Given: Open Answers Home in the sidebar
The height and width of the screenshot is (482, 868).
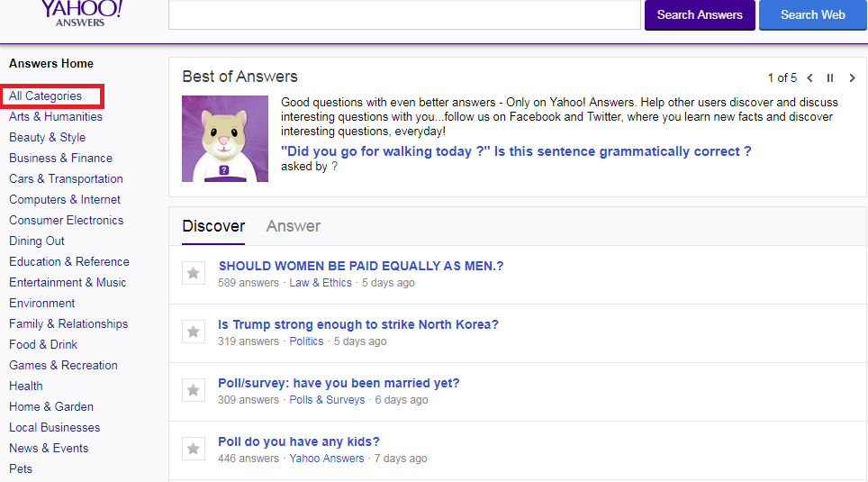Looking at the screenshot, I should click(51, 64).
